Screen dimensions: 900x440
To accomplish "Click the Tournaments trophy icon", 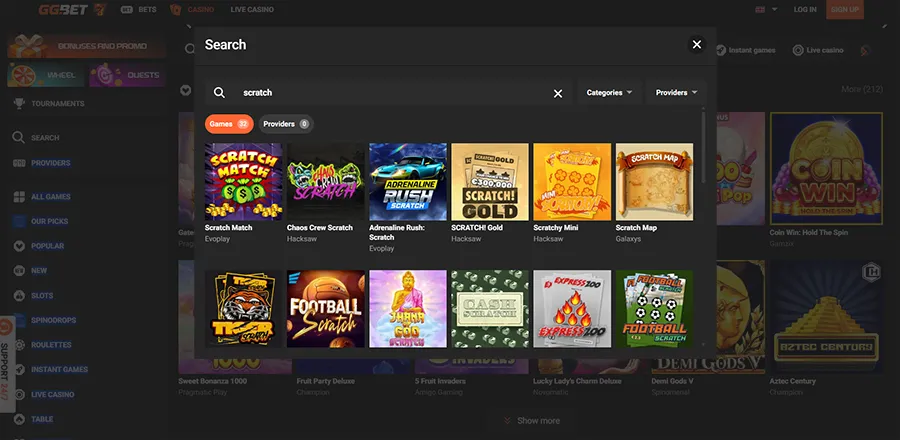I will tap(19, 104).
